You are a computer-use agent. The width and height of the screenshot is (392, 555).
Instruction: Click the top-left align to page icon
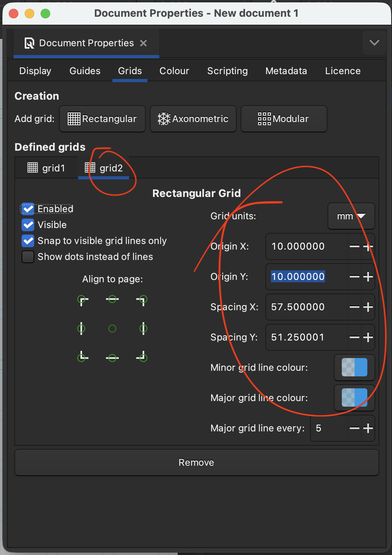pyautogui.click(x=82, y=299)
